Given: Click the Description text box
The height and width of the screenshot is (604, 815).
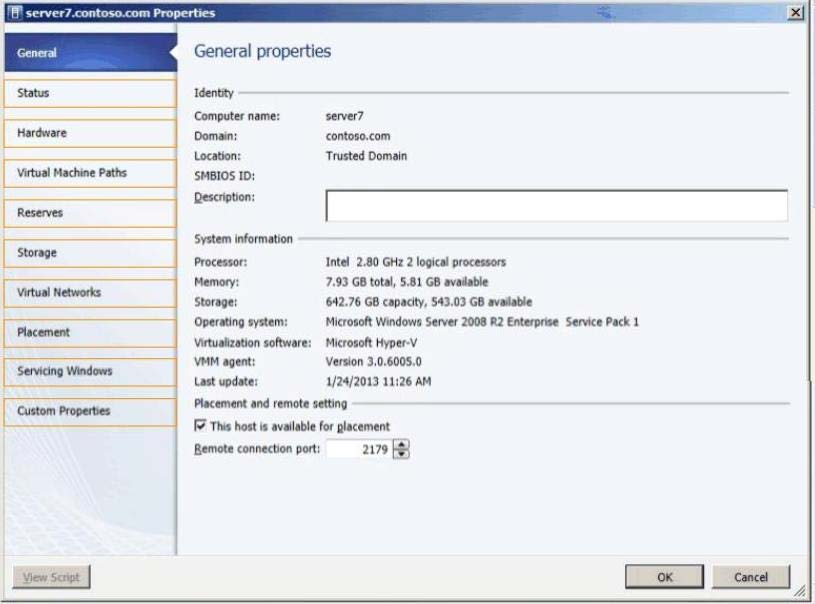Looking at the screenshot, I should (557, 206).
